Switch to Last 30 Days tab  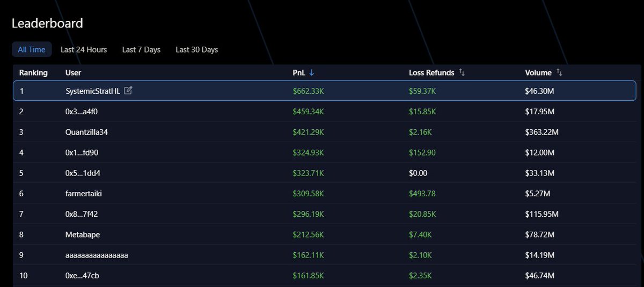pos(196,49)
